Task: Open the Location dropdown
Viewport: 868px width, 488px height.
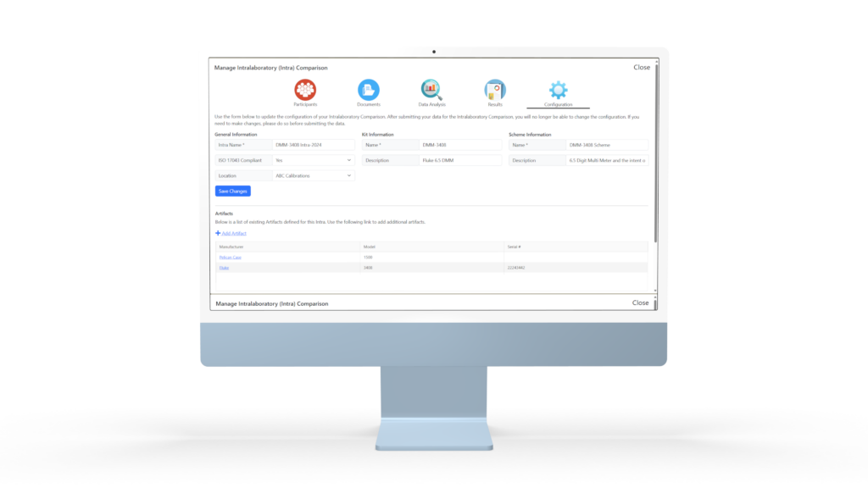Action: tap(312, 175)
